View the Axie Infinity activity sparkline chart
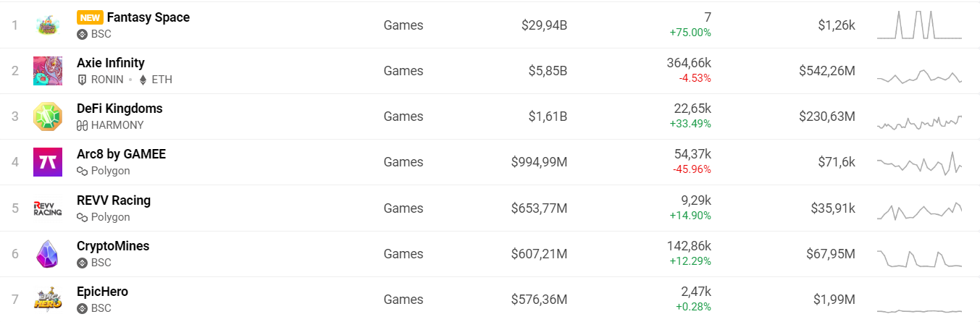980x322 pixels. tap(919, 76)
